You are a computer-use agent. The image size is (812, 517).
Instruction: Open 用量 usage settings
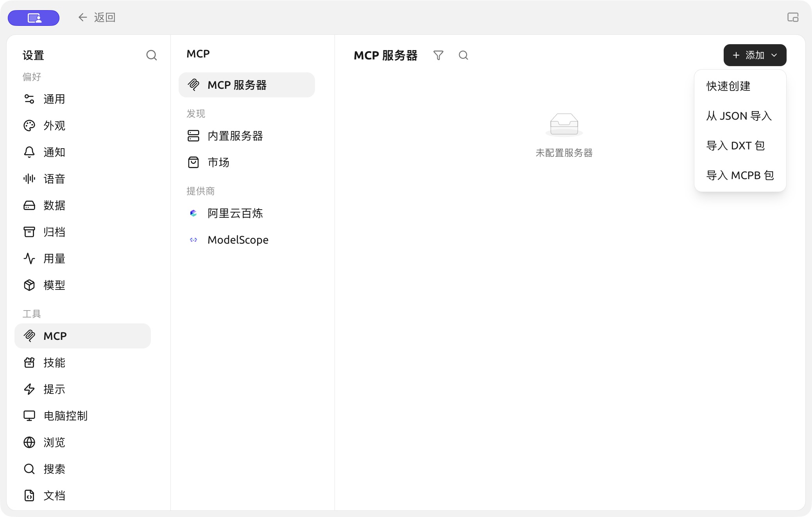point(82,258)
